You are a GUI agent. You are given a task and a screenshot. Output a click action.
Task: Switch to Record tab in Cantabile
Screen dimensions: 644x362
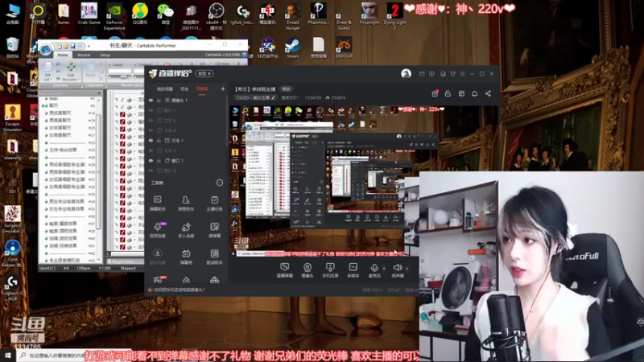(x=84, y=55)
